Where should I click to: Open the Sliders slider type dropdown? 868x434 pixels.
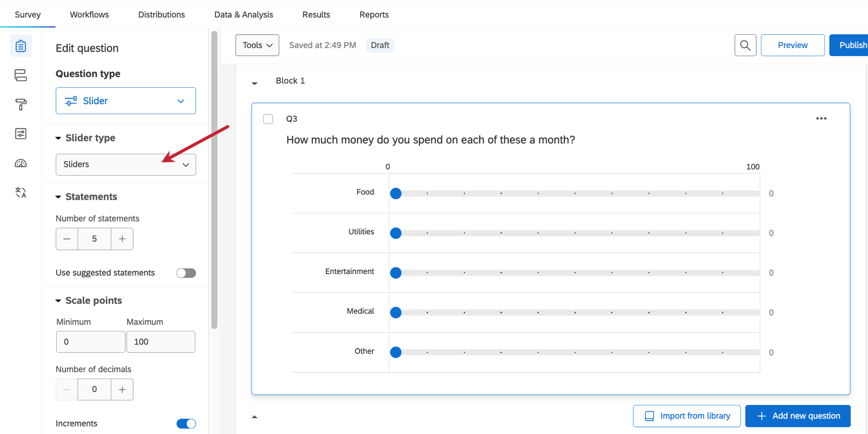(126, 164)
